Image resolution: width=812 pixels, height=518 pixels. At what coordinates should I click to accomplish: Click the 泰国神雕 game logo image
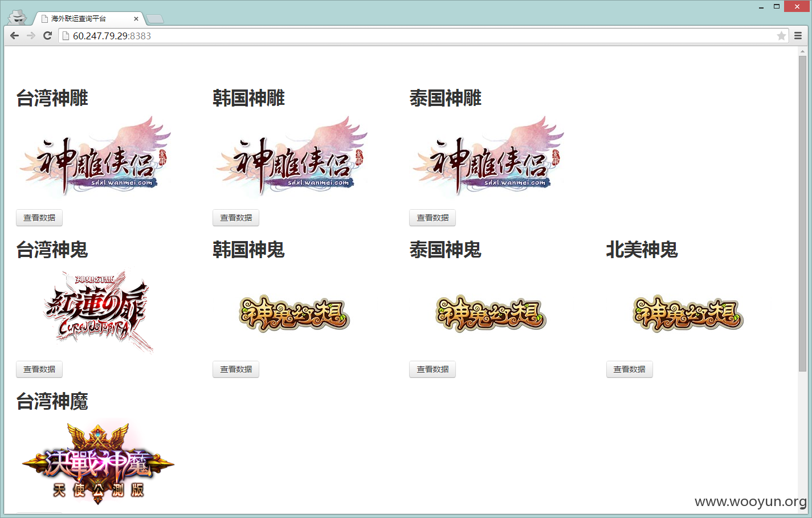pos(488,156)
